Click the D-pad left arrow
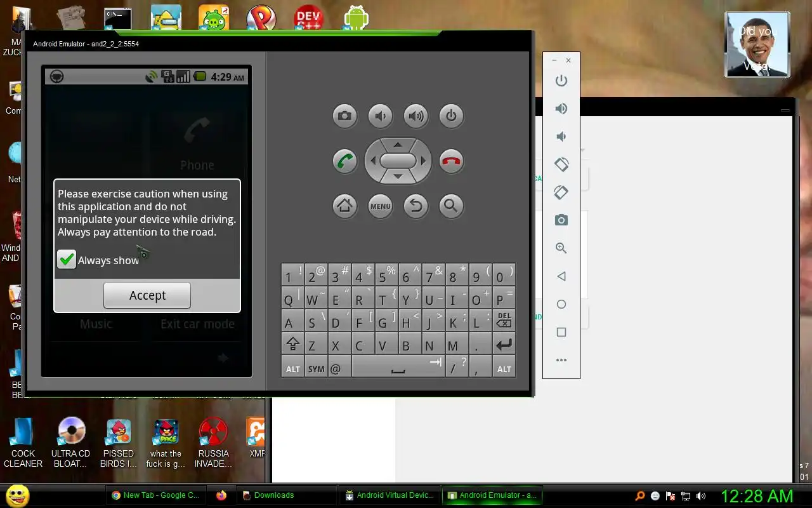The height and width of the screenshot is (508, 812). tap(373, 161)
